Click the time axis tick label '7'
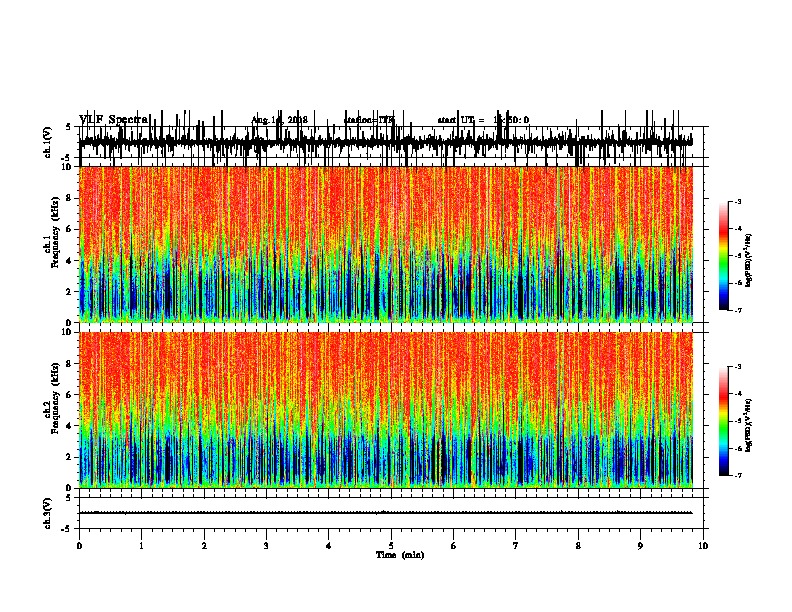 pos(516,545)
